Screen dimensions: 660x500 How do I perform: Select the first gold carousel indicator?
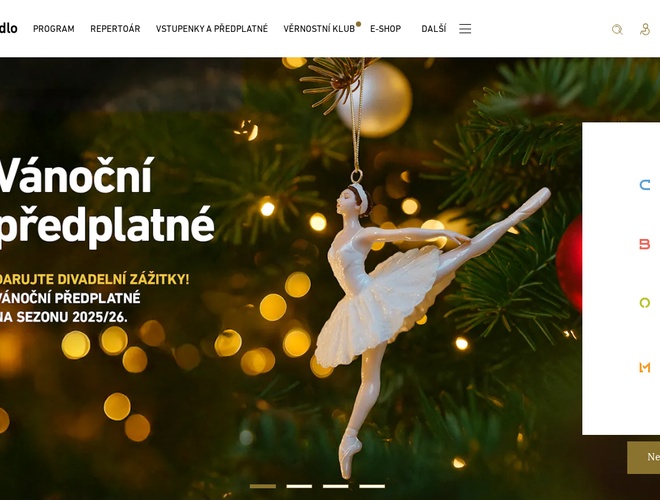[263, 486]
